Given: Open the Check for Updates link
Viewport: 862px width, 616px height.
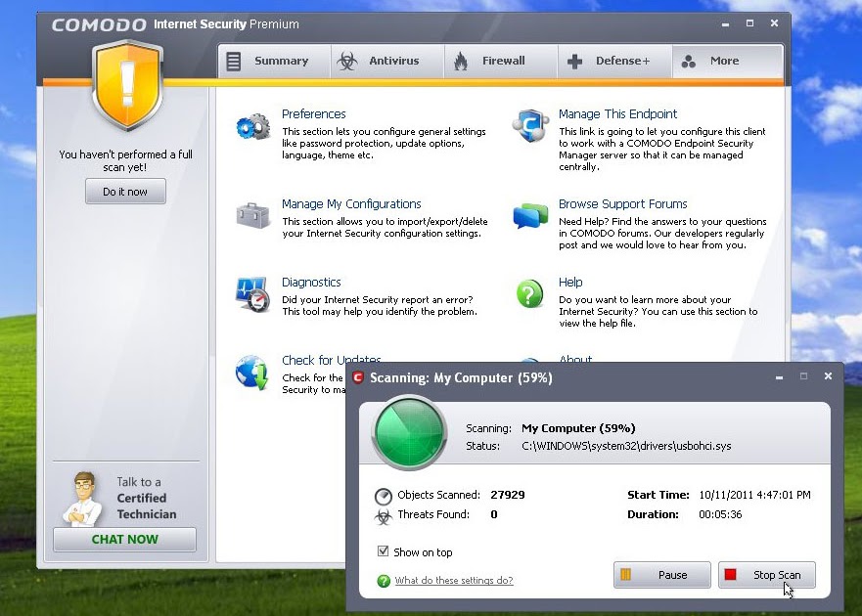Looking at the screenshot, I should tap(332, 360).
